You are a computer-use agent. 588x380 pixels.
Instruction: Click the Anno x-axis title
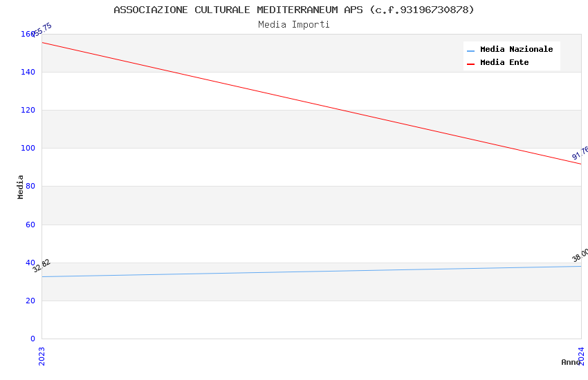pos(571,362)
